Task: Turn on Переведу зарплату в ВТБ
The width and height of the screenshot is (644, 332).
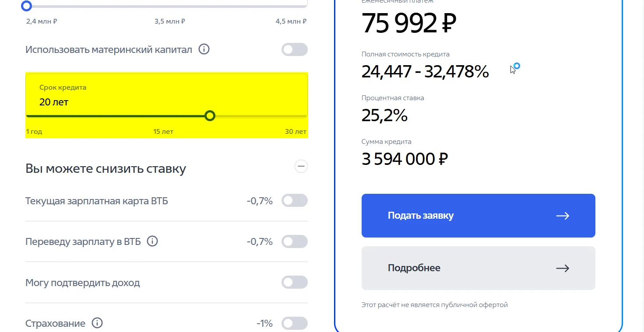Action: (x=294, y=241)
